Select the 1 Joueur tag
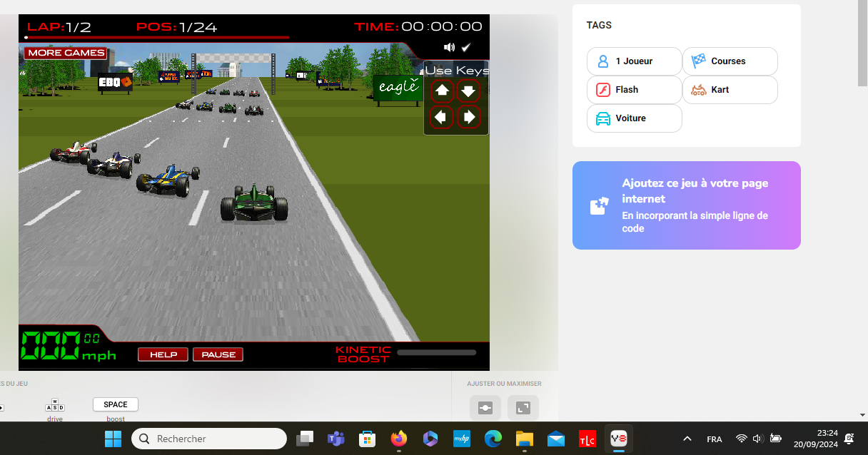868x455 pixels. coord(634,61)
